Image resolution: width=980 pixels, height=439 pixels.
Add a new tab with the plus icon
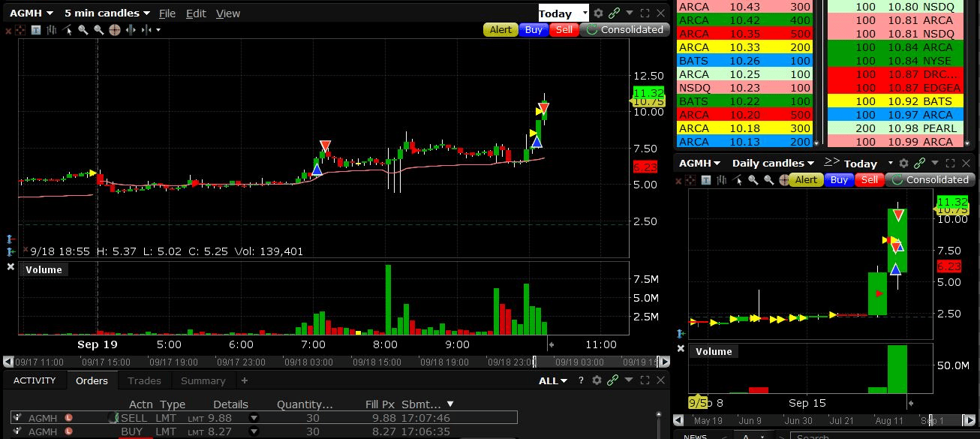tap(244, 380)
